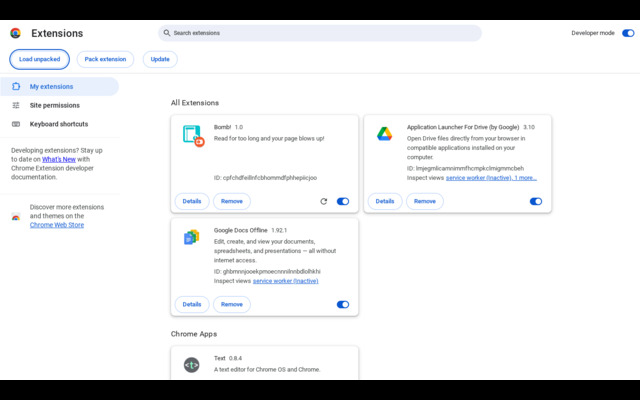Open My extensions section

(59, 87)
